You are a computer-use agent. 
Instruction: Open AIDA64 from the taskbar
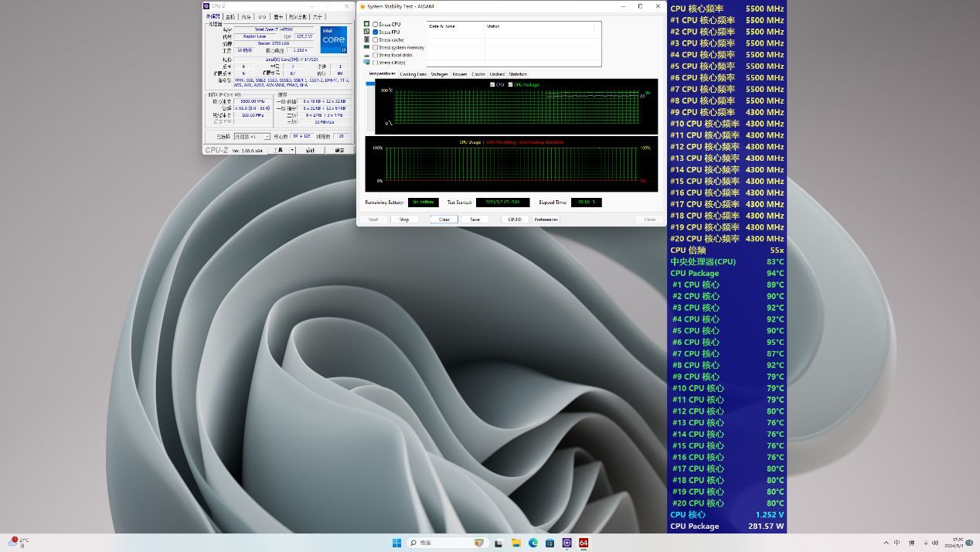pos(584,543)
